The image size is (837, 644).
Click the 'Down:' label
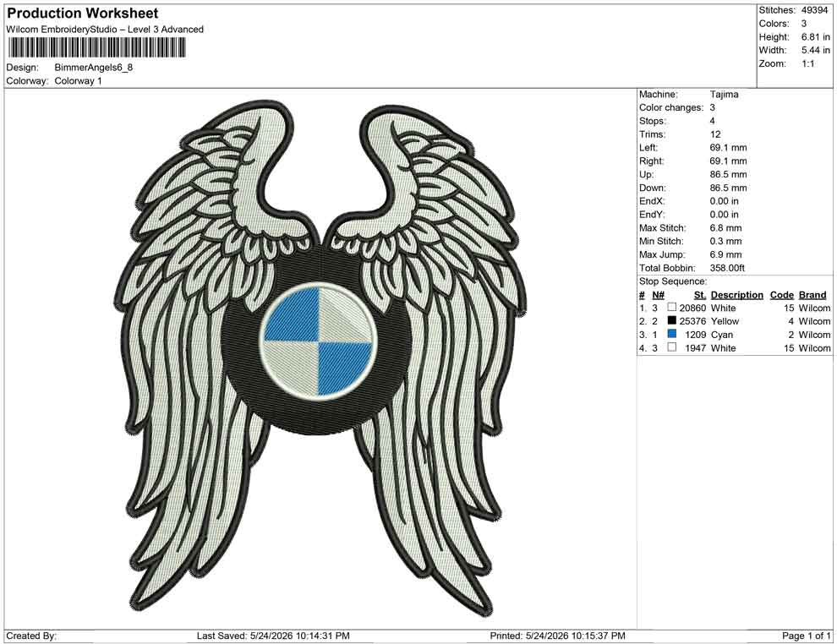653,188
